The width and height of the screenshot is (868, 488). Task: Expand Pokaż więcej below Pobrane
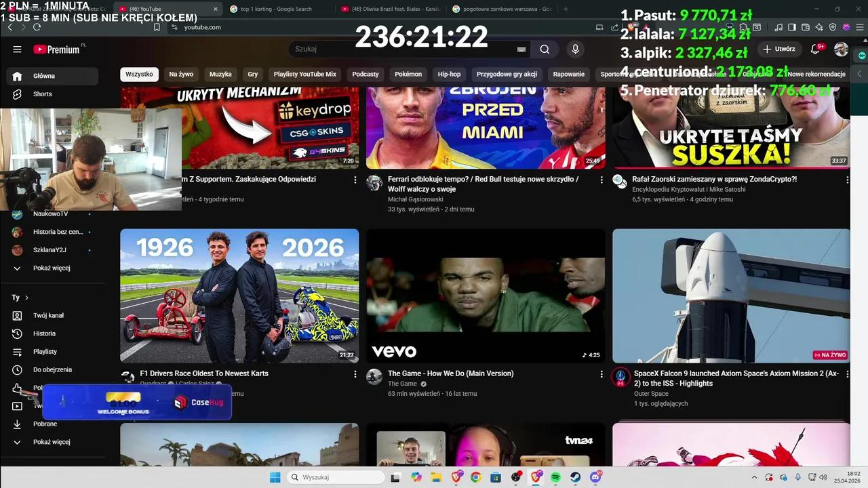(53, 442)
